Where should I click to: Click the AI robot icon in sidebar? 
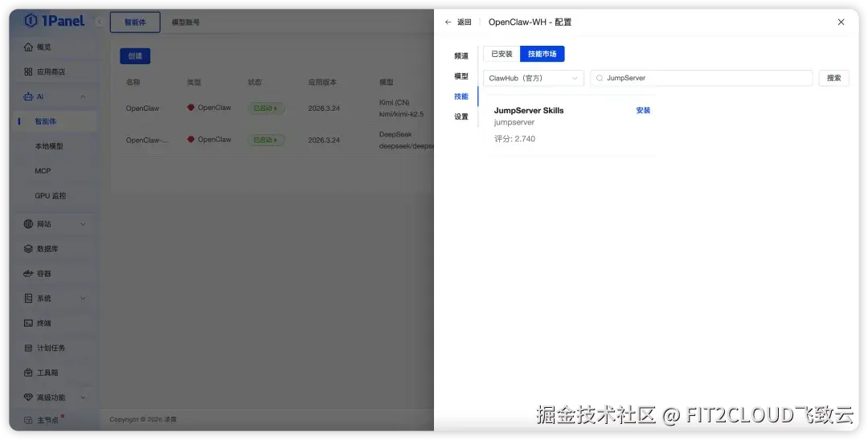pos(28,96)
